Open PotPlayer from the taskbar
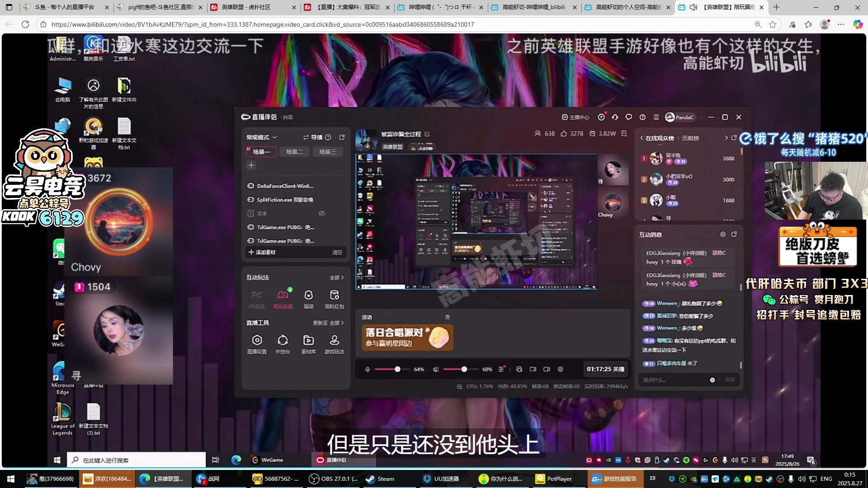 click(554, 479)
